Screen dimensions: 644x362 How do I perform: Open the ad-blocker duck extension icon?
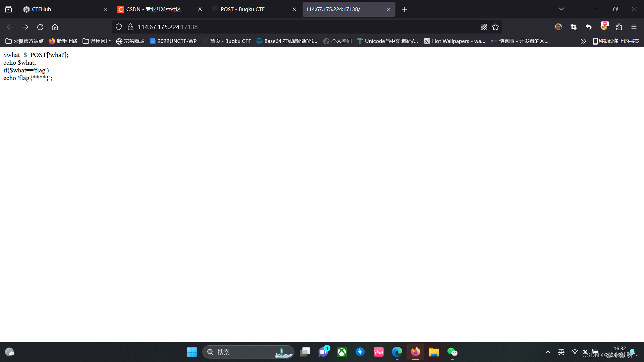(x=604, y=27)
